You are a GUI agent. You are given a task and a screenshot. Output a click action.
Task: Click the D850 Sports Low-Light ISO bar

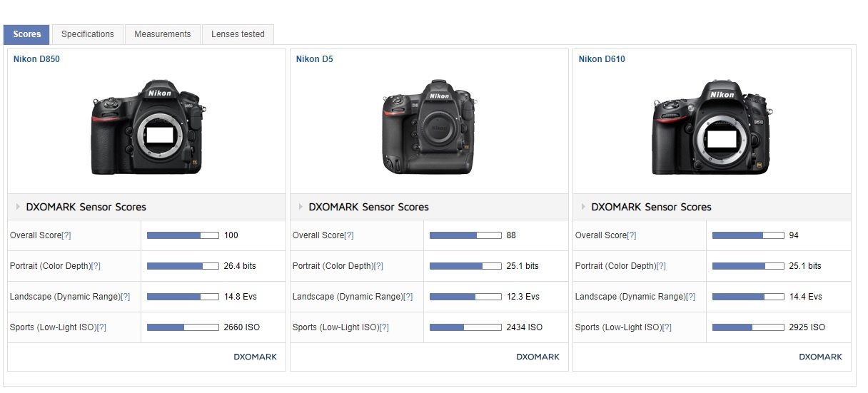[183, 327]
